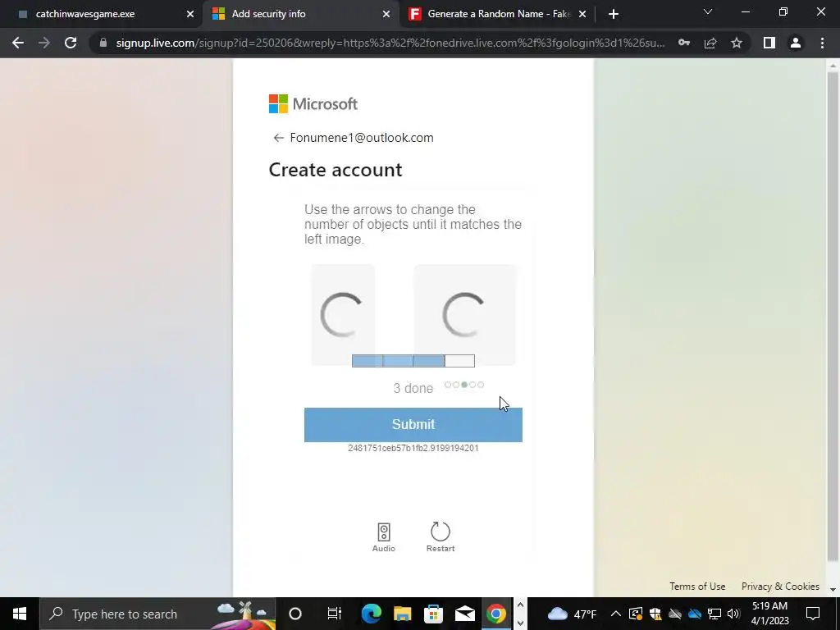Restart the puzzle challenge
840x630 pixels.
[441, 537]
